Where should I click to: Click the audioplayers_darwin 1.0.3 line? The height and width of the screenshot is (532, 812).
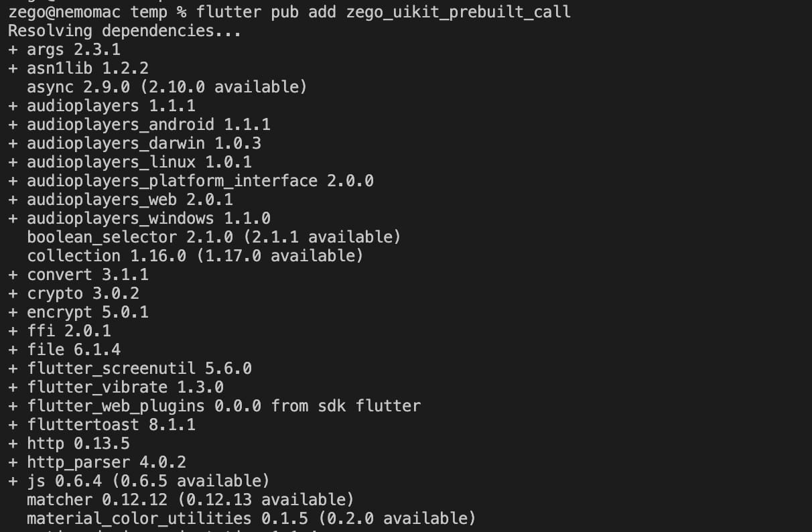[135, 143]
